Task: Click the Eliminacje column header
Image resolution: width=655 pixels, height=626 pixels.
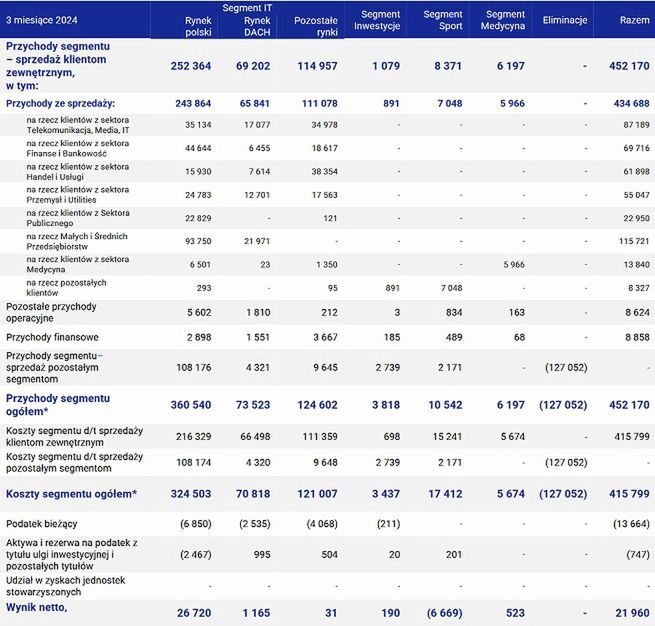Action: 565,20
